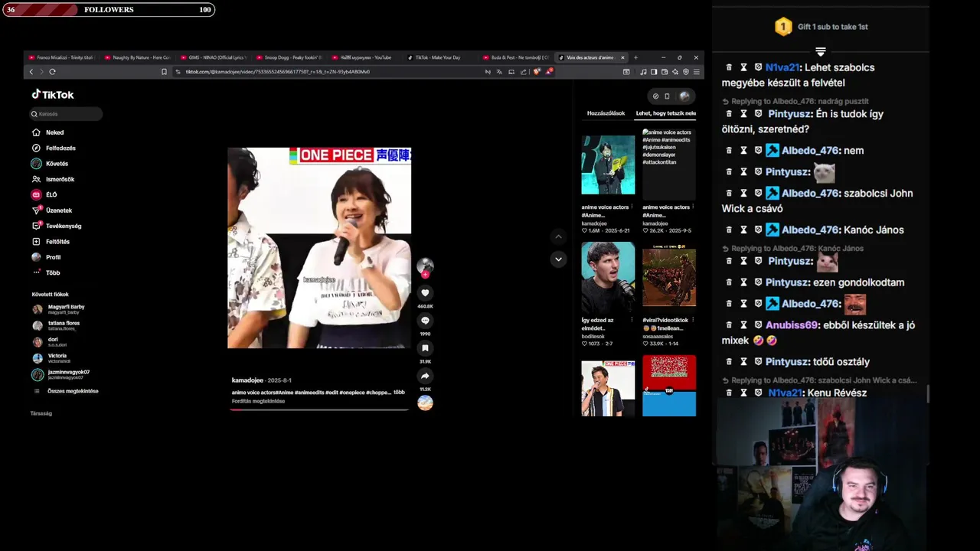980x551 pixels.
Task: Seek on the video progress bar
Action: click(319, 409)
